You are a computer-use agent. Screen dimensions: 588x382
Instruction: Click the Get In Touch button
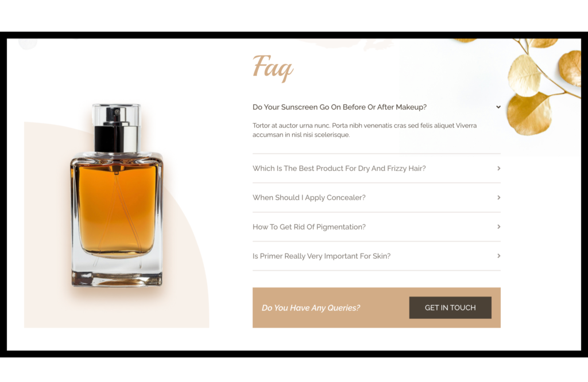(x=450, y=308)
